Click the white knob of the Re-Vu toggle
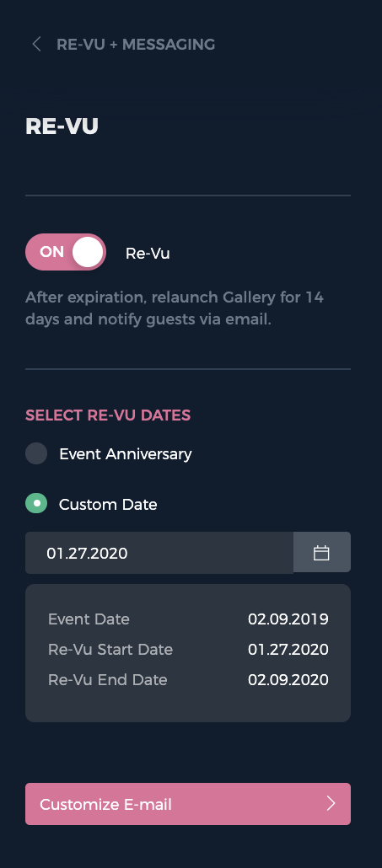 tap(88, 252)
